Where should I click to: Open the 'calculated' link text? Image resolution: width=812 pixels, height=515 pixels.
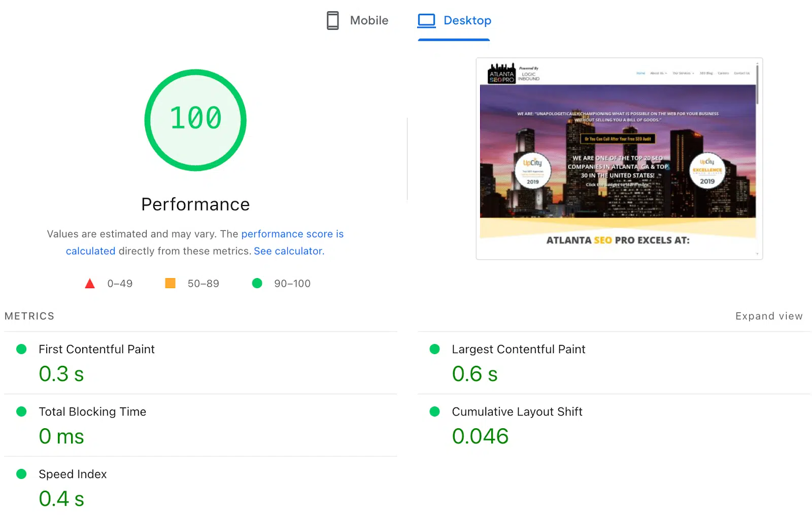[x=90, y=251]
